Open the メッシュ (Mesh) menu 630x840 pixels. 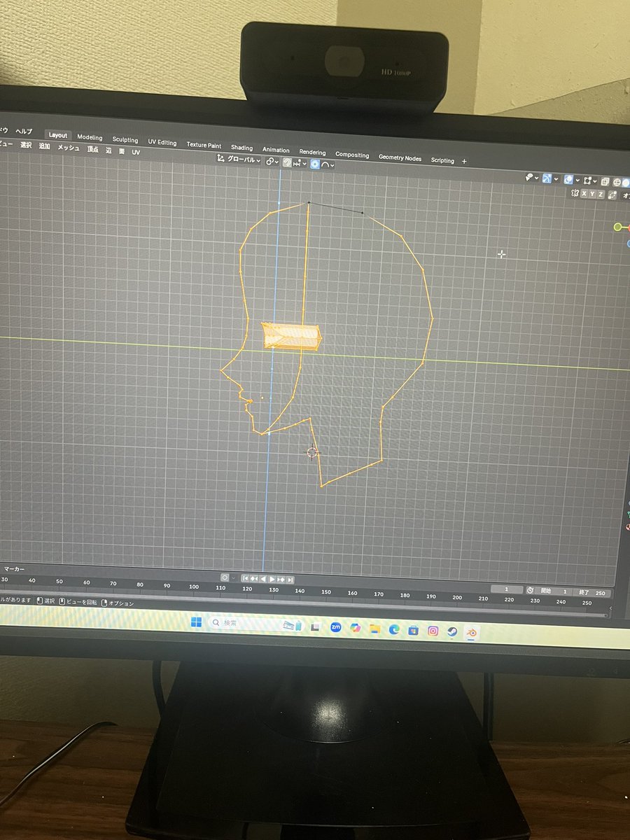click(x=69, y=148)
